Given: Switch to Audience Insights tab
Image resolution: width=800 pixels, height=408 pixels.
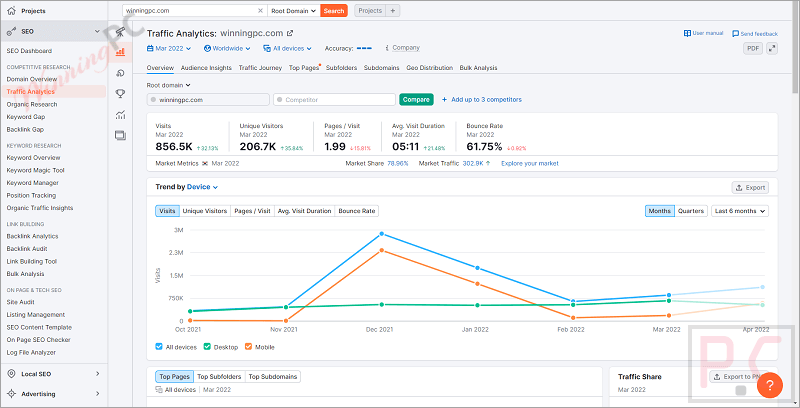Looking at the screenshot, I should 206,68.
